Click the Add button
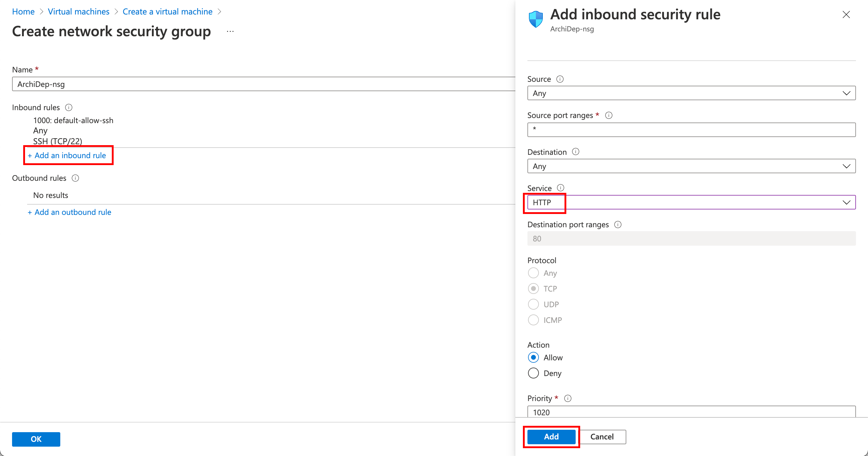 point(551,437)
